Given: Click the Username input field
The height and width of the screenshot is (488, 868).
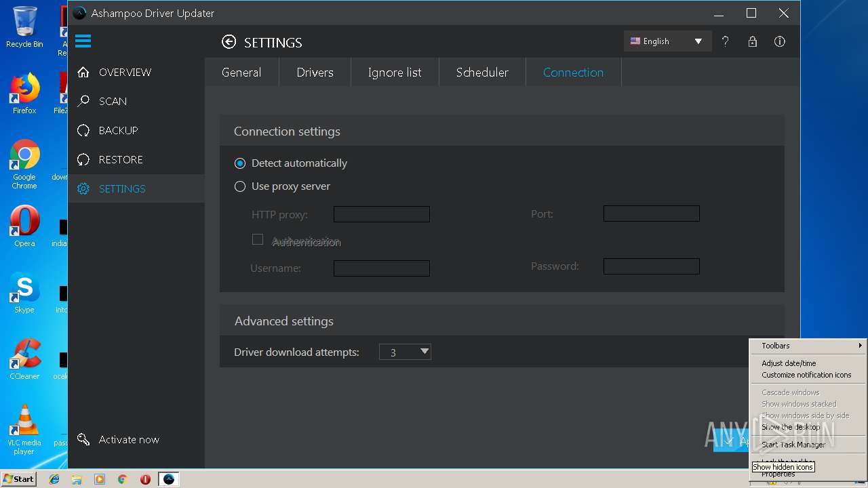Looking at the screenshot, I should point(382,268).
